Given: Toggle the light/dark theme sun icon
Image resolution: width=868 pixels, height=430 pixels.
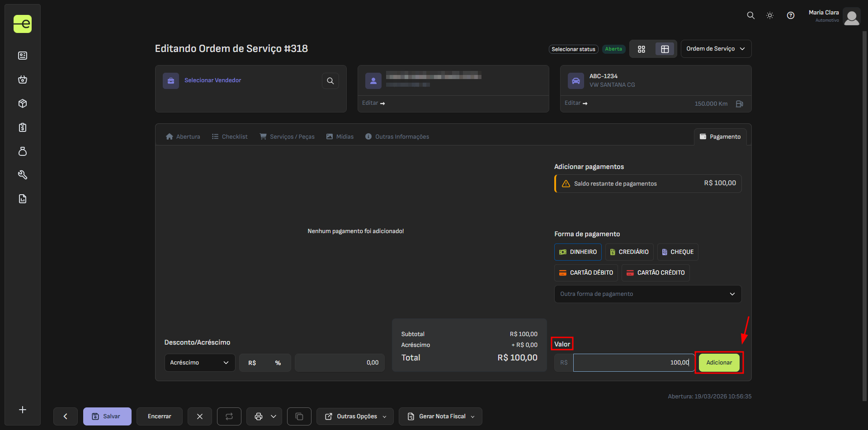Looking at the screenshot, I should coord(770,15).
